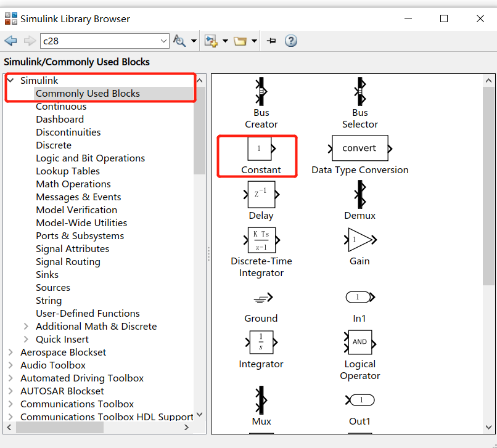Expand Additional Math & Discrete
Screen dimensions: 497x448
[26, 326]
